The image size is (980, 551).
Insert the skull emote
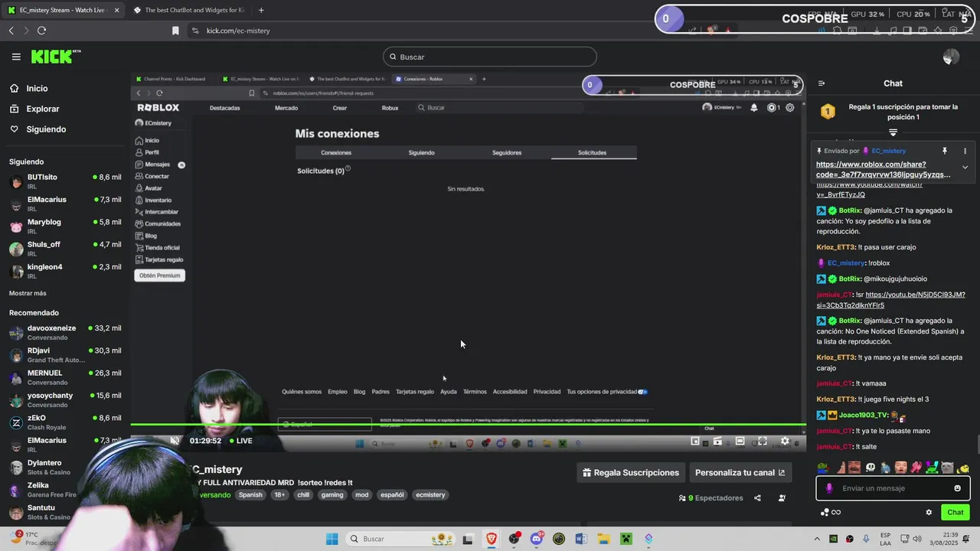click(x=870, y=468)
